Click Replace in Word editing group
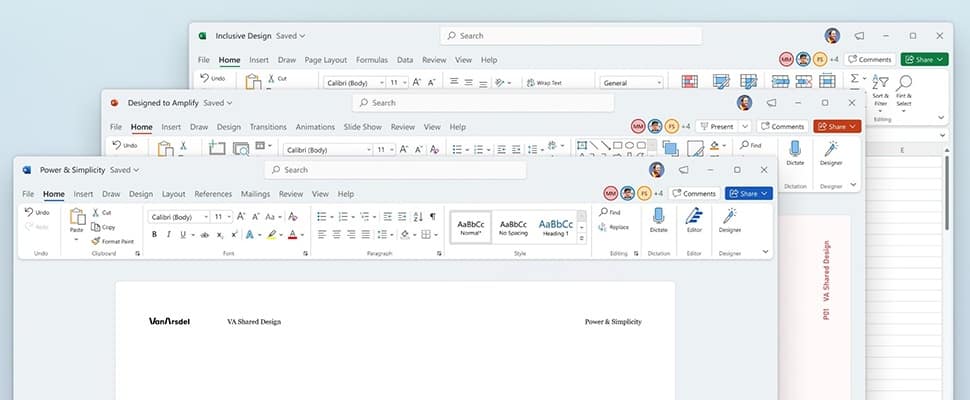Image resolution: width=970 pixels, height=400 pixels. coord(614,227)
